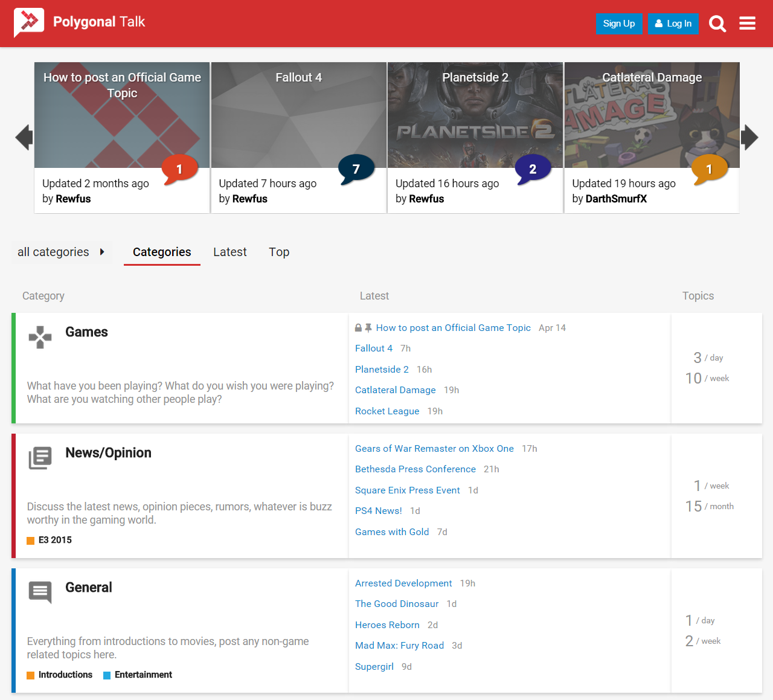
Task: Go to next carousel slide arrow
Action: pos(749,138)
